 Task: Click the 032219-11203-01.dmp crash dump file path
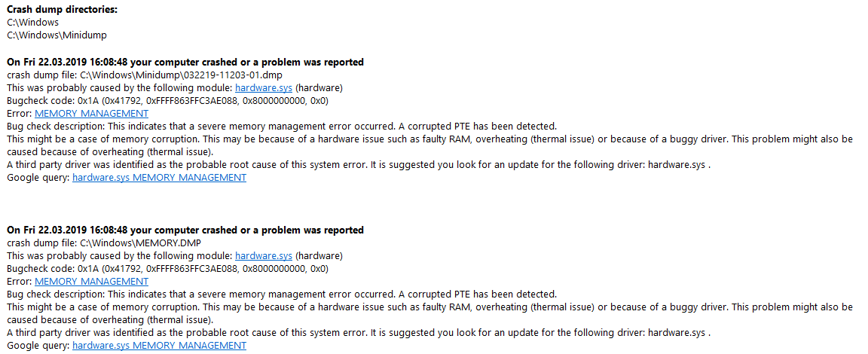coord(182,75)
